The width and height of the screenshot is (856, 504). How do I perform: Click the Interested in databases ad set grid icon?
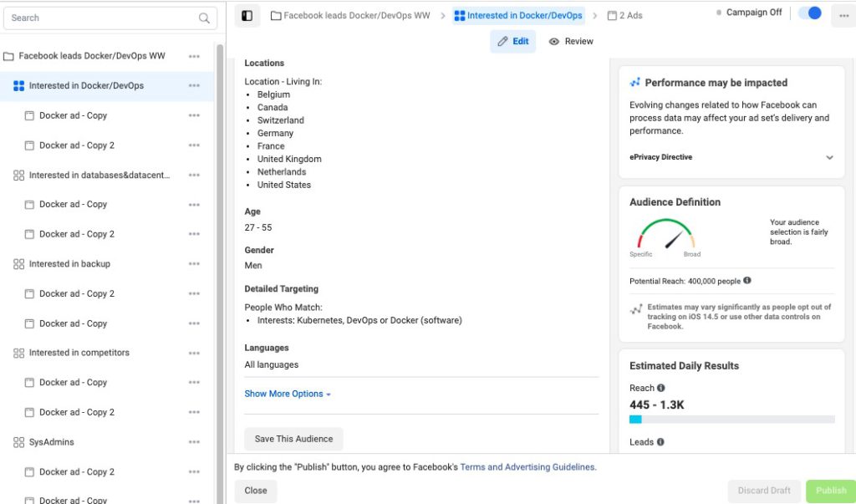(18, 176)
